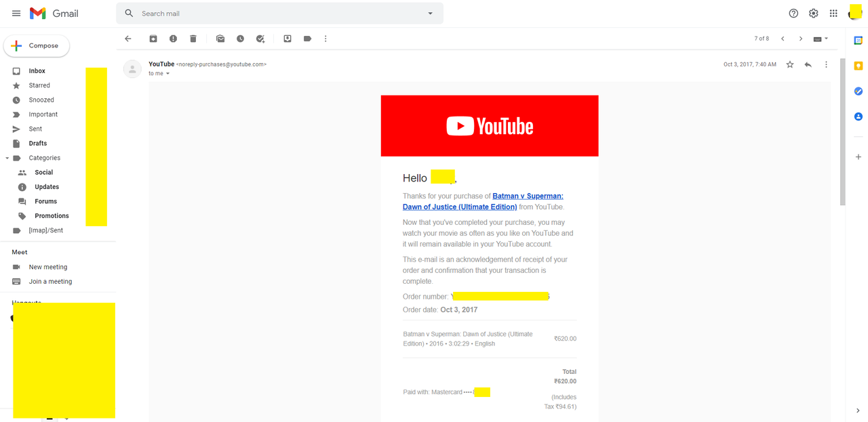868x422 pixels.
Task: Snooze this email with clock icon
Action: click(x=240, y=39)
